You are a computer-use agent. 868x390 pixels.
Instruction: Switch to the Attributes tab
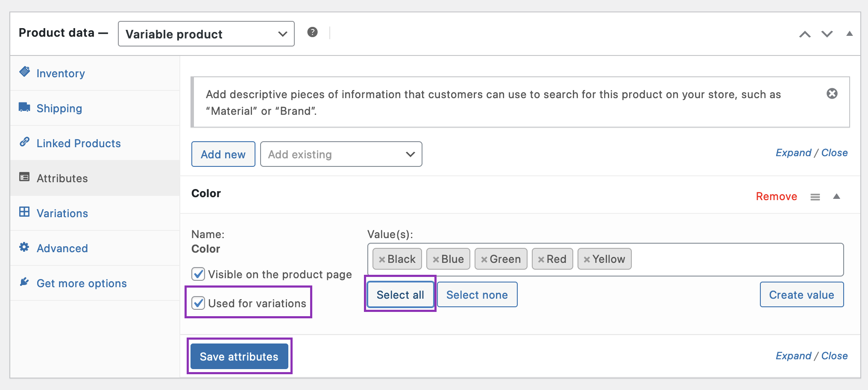point(62,178)
